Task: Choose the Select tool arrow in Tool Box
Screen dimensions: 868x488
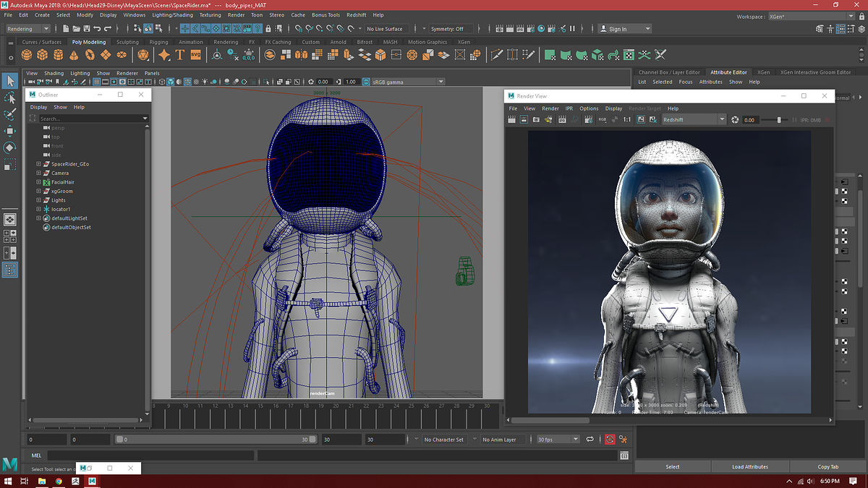Action: click(10, 81)
